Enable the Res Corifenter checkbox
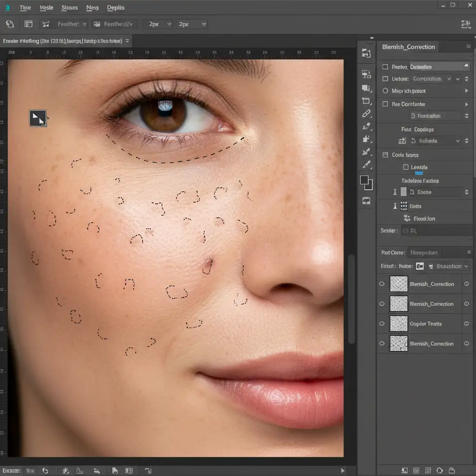Screen dimensions: 476x476 tap(385, 104)
